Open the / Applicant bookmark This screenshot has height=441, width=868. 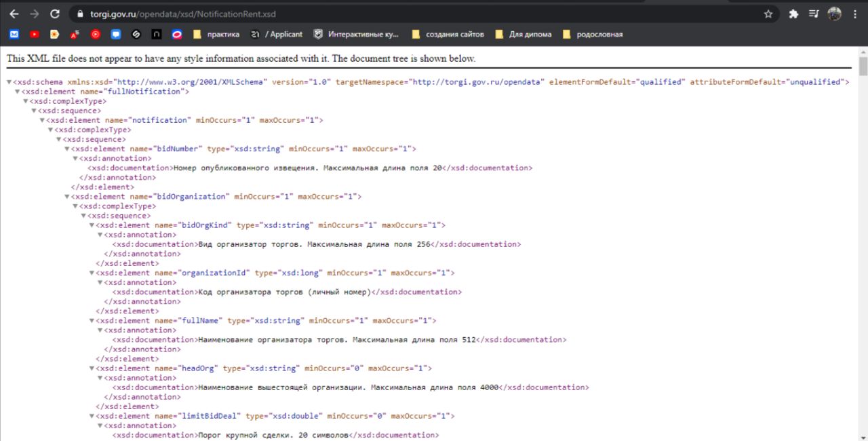pyautogui.click(x=276, y=34)
